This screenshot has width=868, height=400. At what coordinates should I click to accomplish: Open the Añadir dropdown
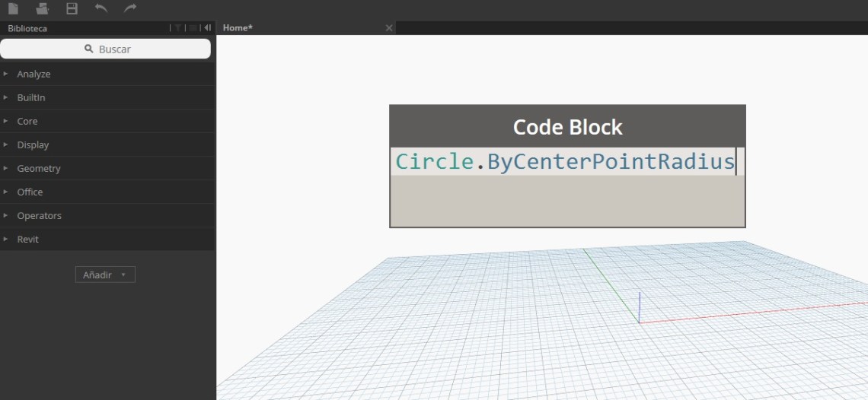pos(105,275)
